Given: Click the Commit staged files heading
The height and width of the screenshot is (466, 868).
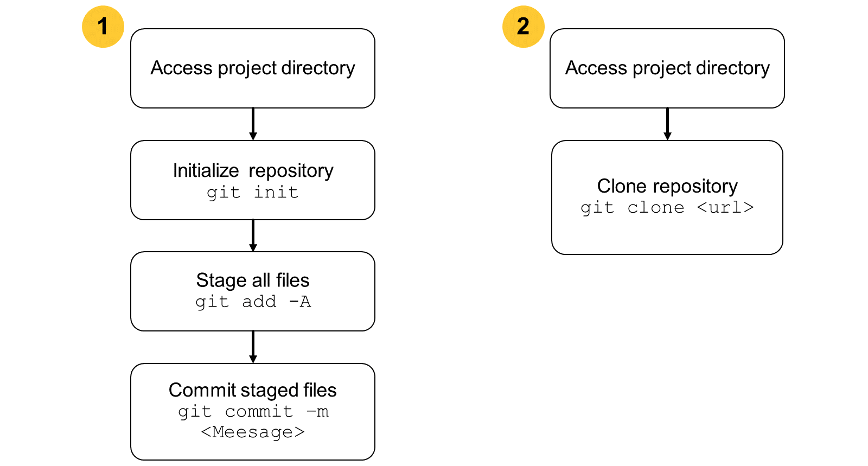Looking at the screenshot, I should 253,390.
